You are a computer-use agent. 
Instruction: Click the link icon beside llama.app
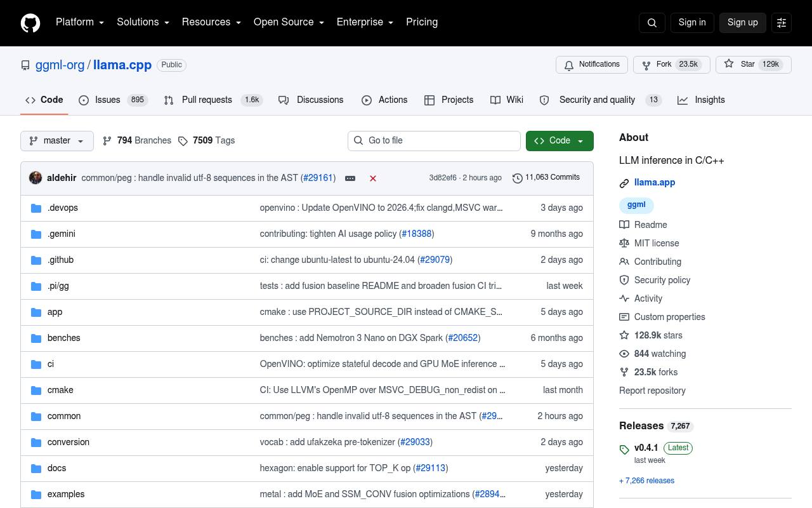(624, 184)
